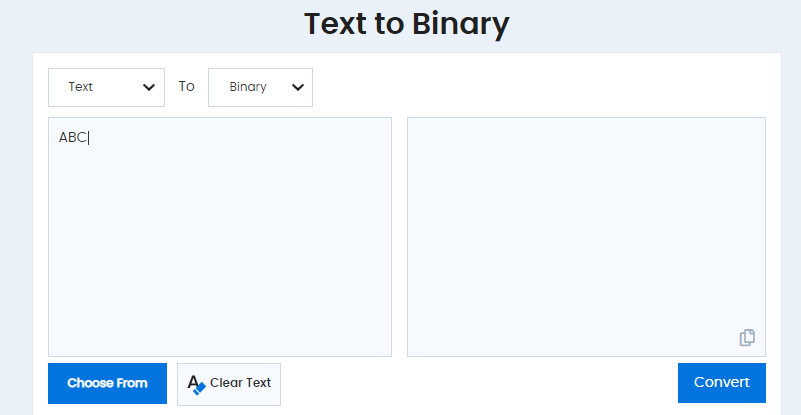Image resolution: width=801 pixels, height=415 pixels.
Task: Select the word Binary in target selector
Action: [x=248, y=87]
